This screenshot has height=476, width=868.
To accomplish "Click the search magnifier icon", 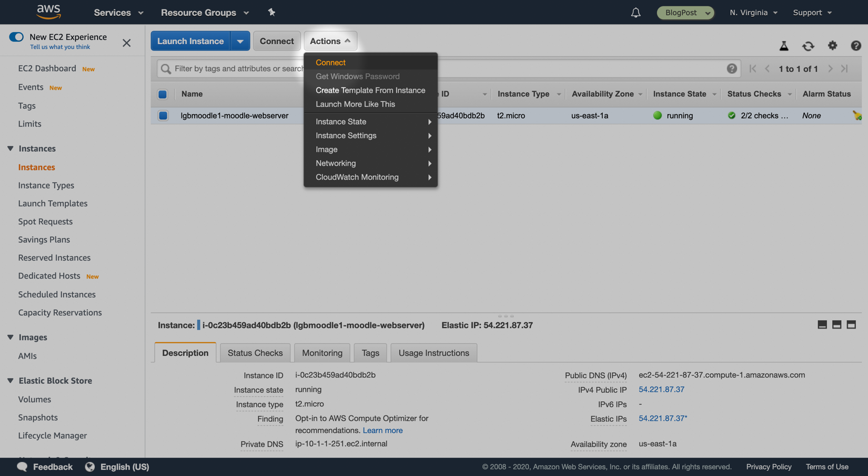I will click(166, 69).
